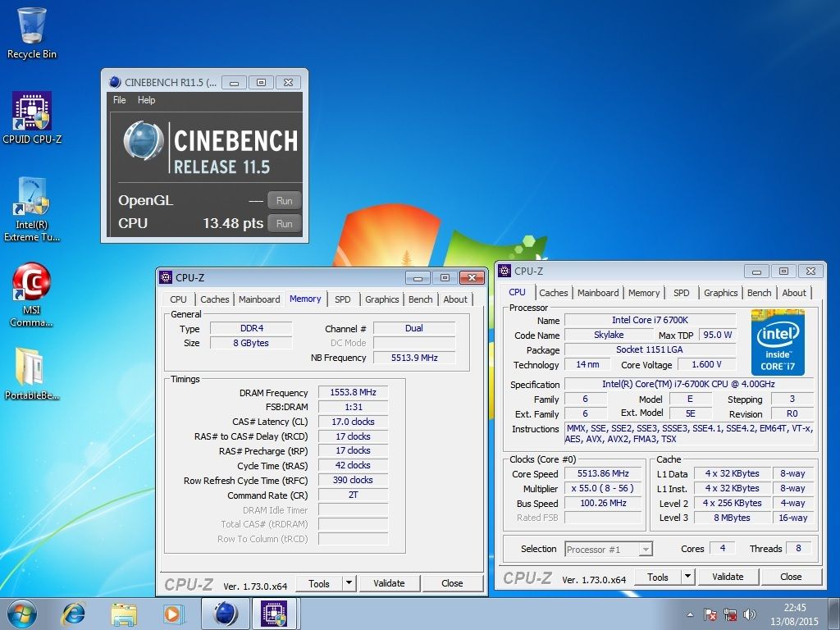Click Validate in the Memory CPU-Z window
Viewport: 840px width, 630px height.
[x=389, y=583]
